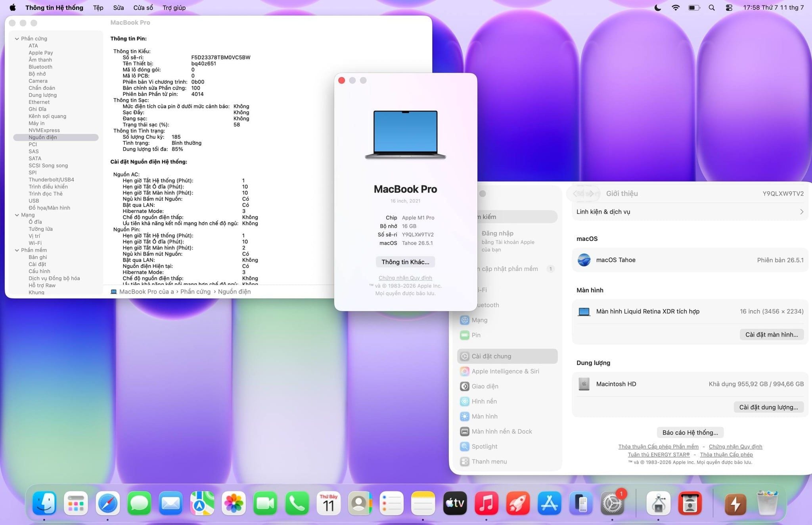Launch the apps grid icon in Dock
This screenshot has width=812, height=525.
(x=76, y=503)
